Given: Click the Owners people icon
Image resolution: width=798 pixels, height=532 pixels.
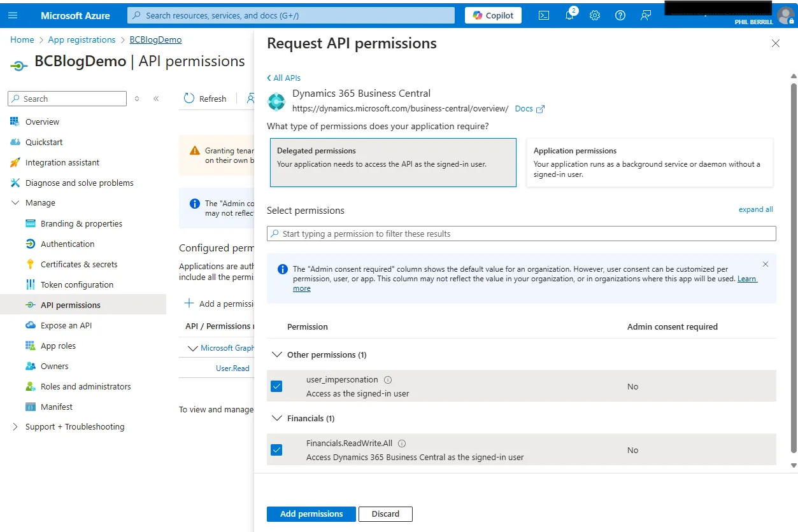Looking at the screenshot, I should pos(30,366).
